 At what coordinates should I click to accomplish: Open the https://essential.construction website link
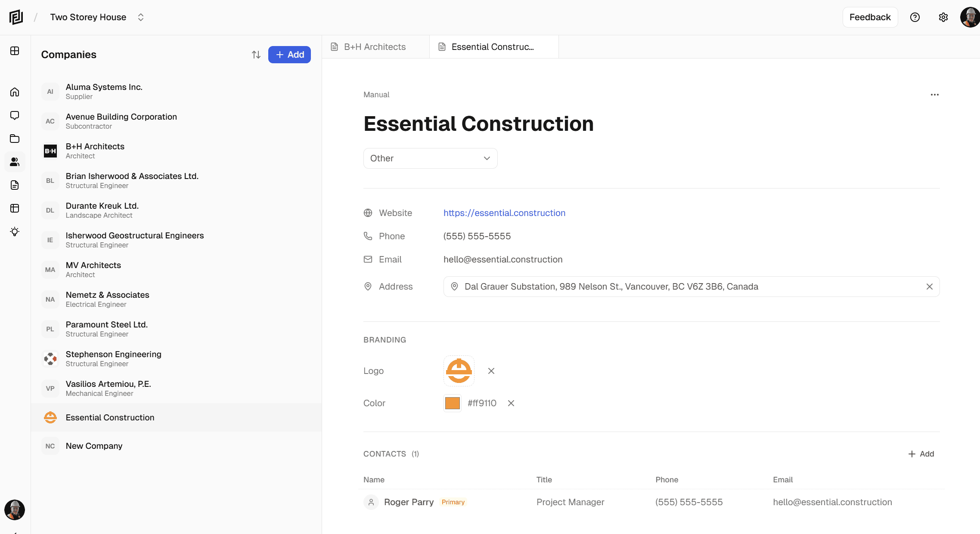(504, 213)
